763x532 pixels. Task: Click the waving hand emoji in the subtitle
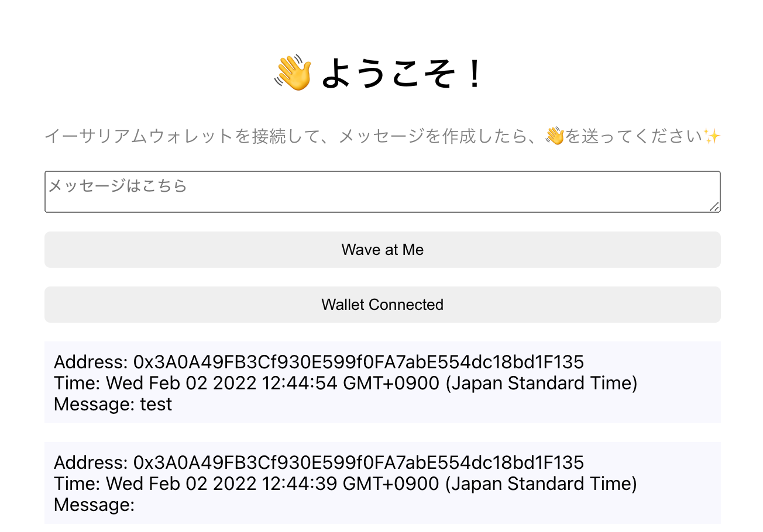[554, 137]
